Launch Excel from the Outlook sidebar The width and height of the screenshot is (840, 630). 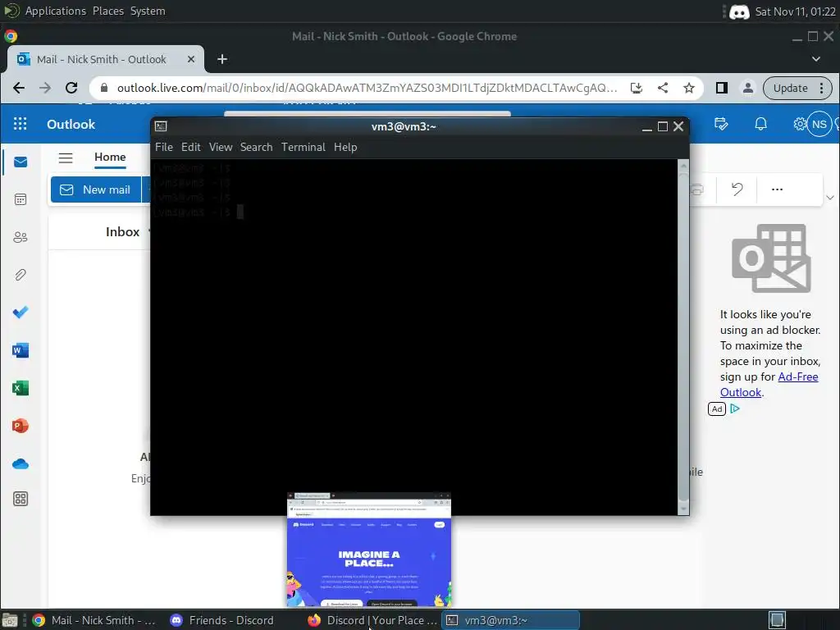click(x=21, y=388)
